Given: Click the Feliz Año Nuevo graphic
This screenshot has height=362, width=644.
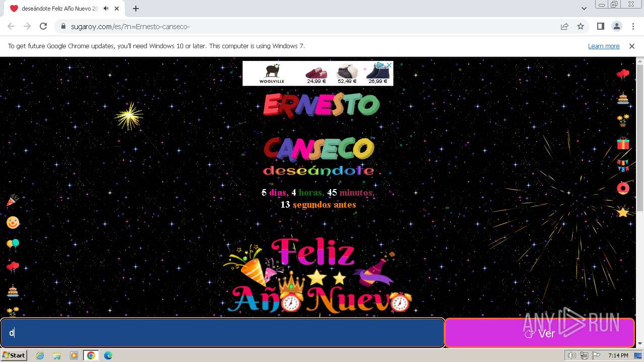Looking at the screenshot, I should [319, 276].
